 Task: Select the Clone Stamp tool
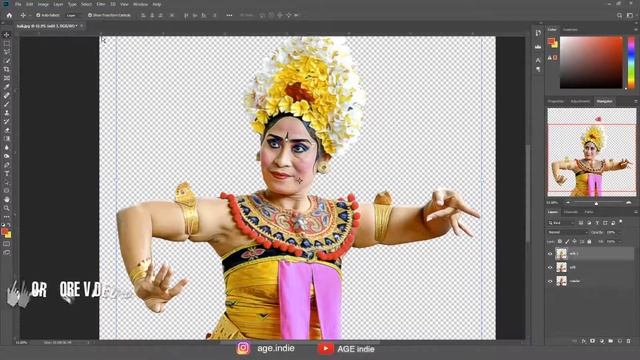click(x=7, y=113)
